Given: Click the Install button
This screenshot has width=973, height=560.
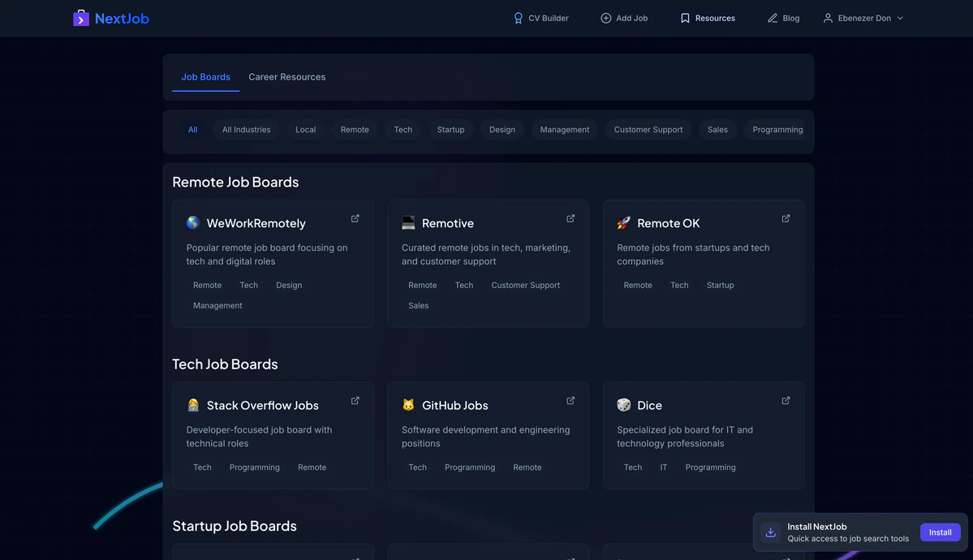Looking at the screenshot, I should (940, 532).
